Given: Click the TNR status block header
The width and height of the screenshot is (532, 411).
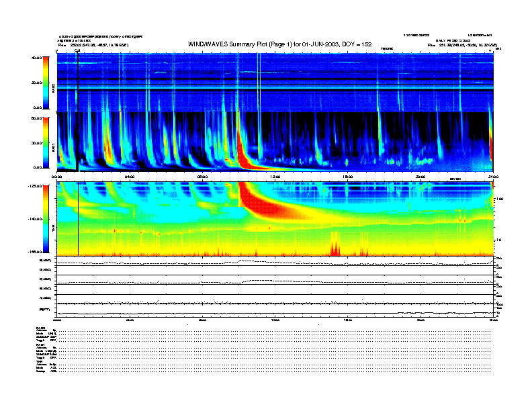Looking at the screenshot, I should click(39, 361).
